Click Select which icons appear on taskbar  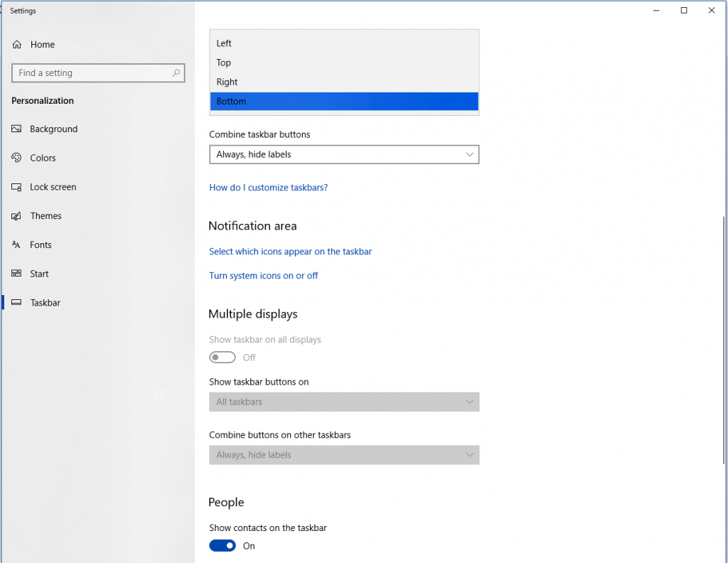pyautogui.click(x=290, y=252)
